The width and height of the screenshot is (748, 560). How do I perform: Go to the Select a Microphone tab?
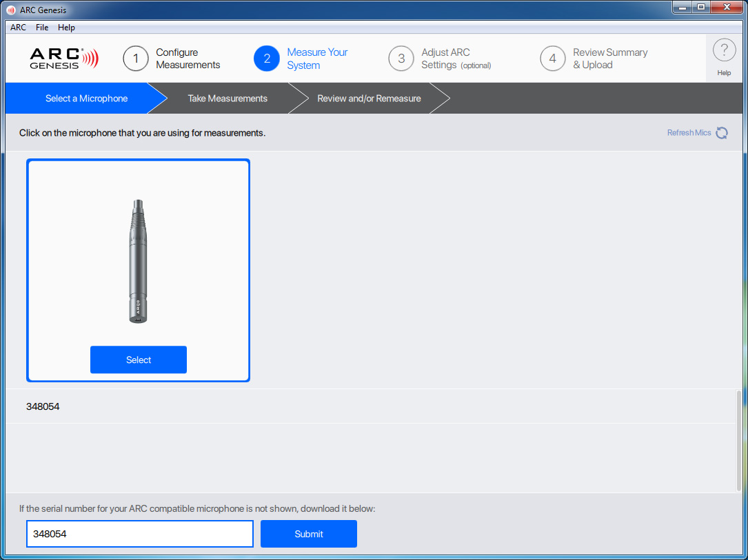coord(86,98)
